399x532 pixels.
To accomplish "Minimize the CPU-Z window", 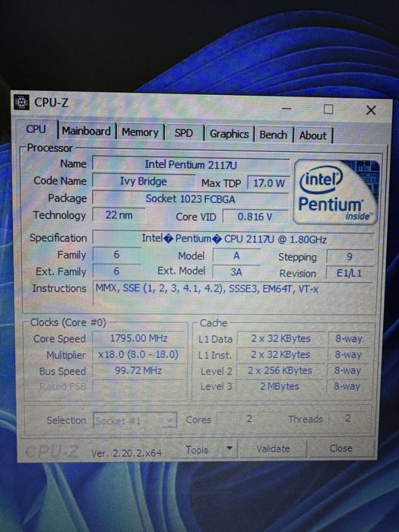I will pos(287,109).
